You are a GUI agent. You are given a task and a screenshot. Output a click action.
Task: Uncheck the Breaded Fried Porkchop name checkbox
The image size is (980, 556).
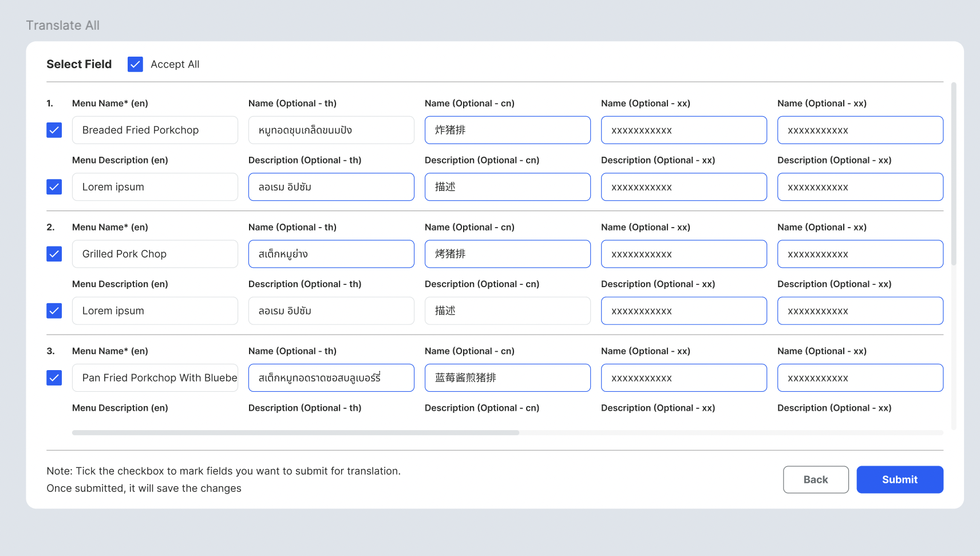[54, 130]
